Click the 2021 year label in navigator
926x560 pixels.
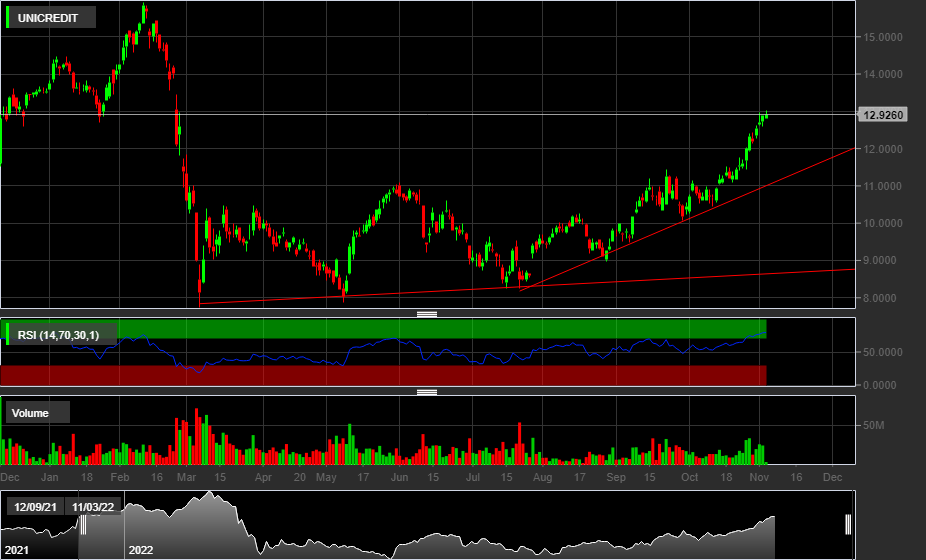click(17, 550)
